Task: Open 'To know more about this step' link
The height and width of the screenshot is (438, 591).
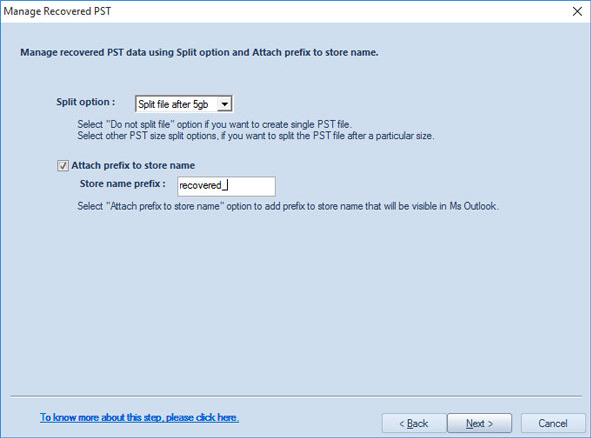Action: click(x=139, y=417)
